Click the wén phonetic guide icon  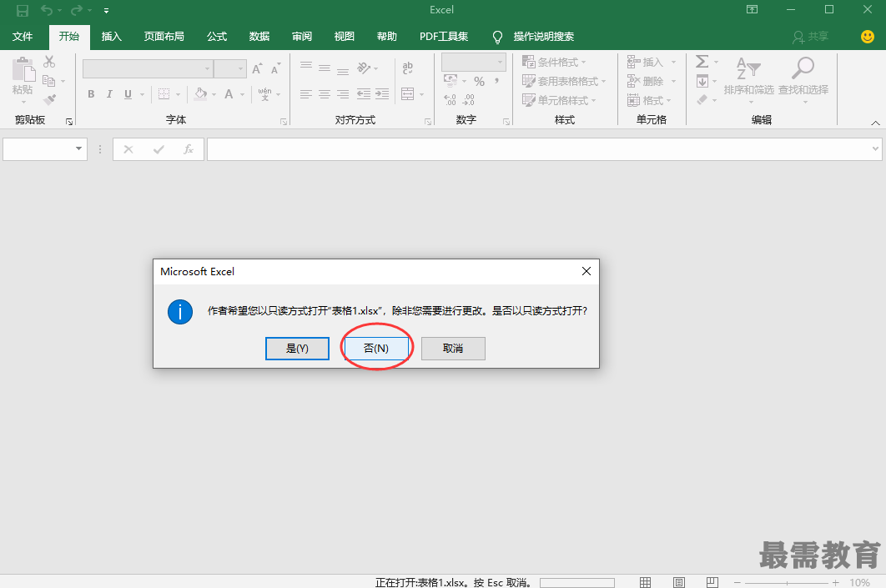(265, 94)
